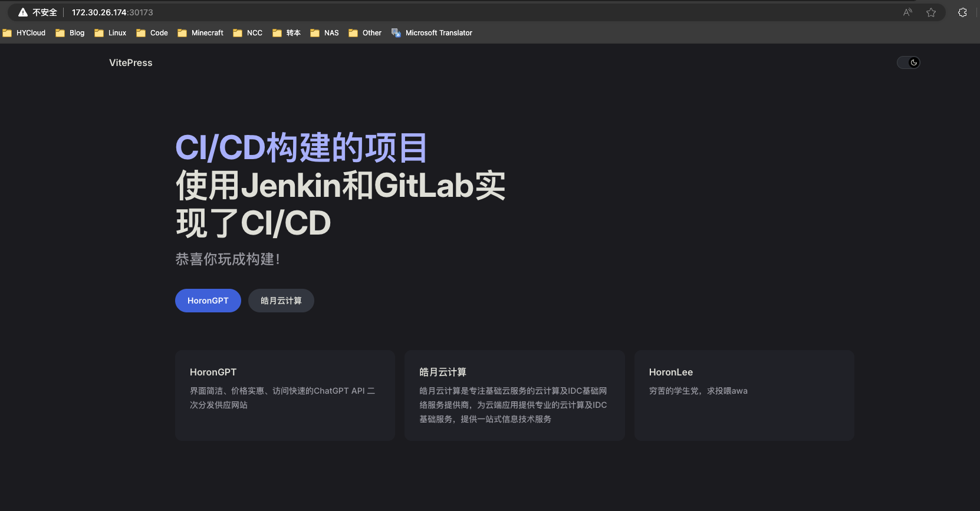Open the NCC bookmark folder
Screen dimensions: 980x511
pyautogui.click(x=248, y=33)
